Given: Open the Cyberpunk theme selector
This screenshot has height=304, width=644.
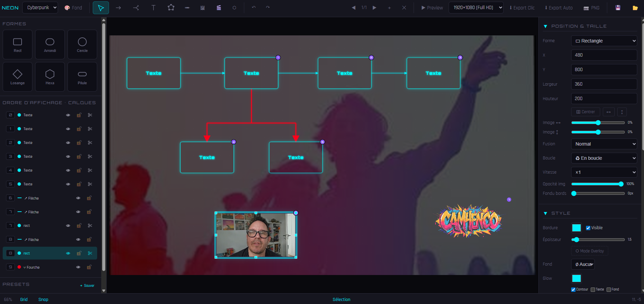Looking at the screenshot, I should [x=40, y=7].
